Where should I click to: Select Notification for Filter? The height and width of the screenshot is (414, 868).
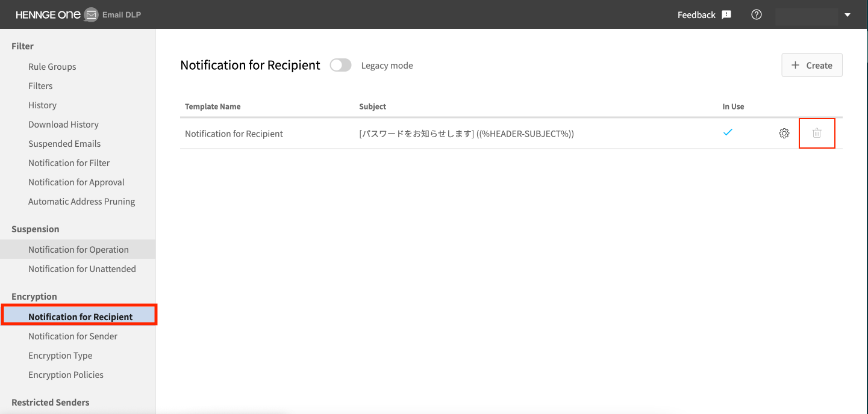(69, 162)
